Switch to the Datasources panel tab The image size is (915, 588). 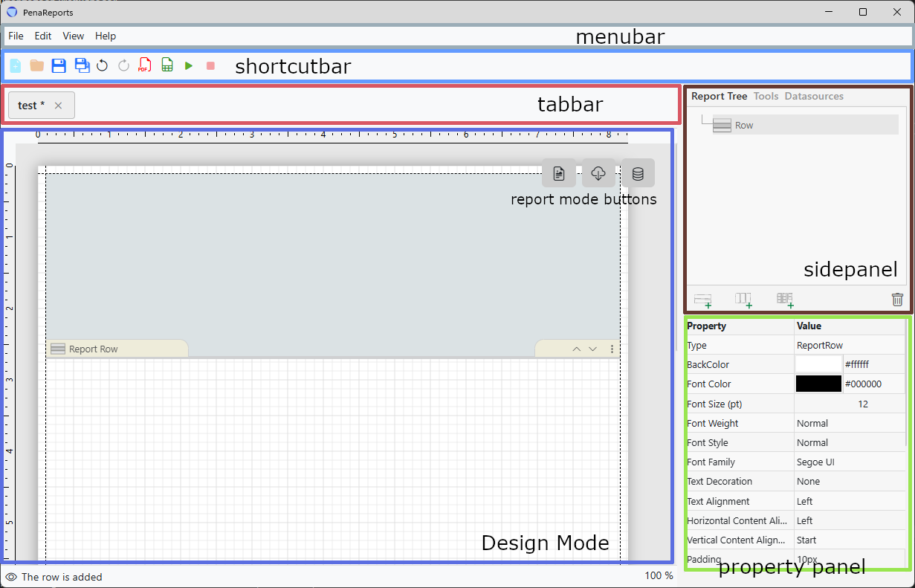click(814, 96)
